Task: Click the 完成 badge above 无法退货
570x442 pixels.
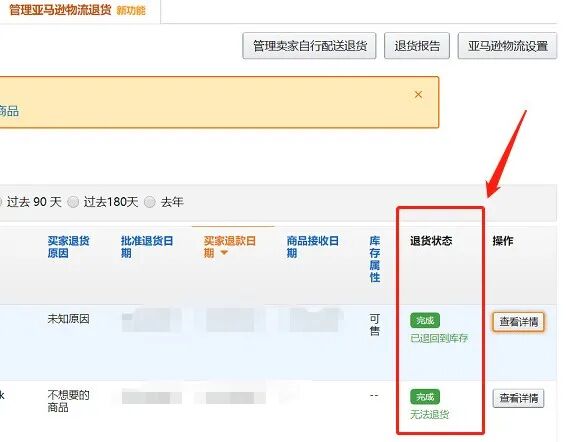Action: (x=425, y=397)
